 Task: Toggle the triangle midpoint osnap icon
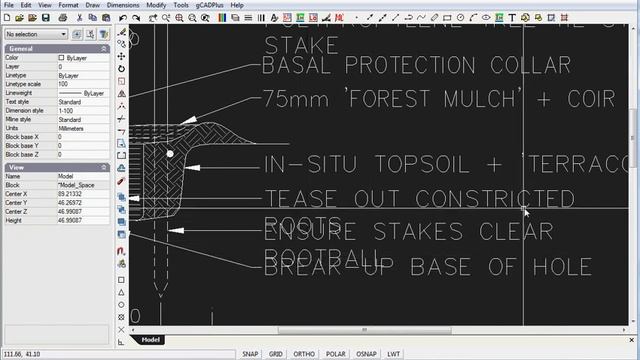(121, 292)
